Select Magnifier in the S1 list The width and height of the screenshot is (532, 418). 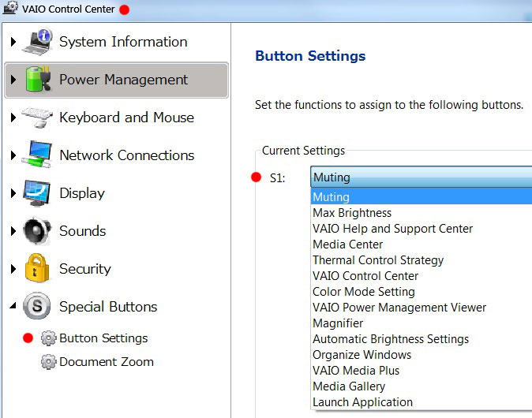point(338,323)
